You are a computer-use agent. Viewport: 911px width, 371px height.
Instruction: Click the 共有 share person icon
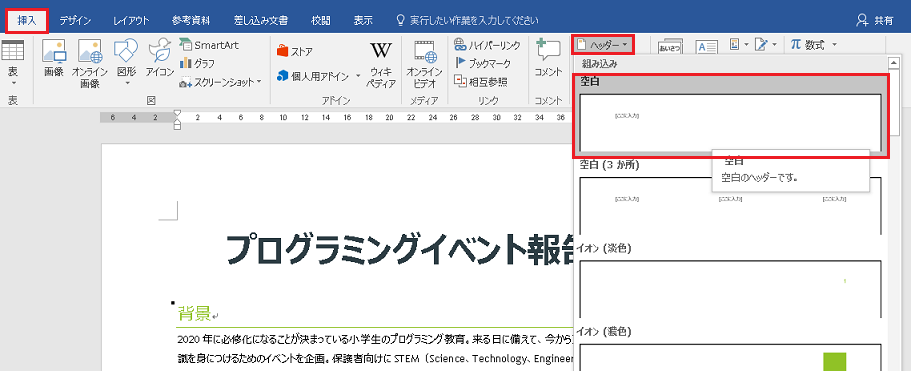[862, 20]
